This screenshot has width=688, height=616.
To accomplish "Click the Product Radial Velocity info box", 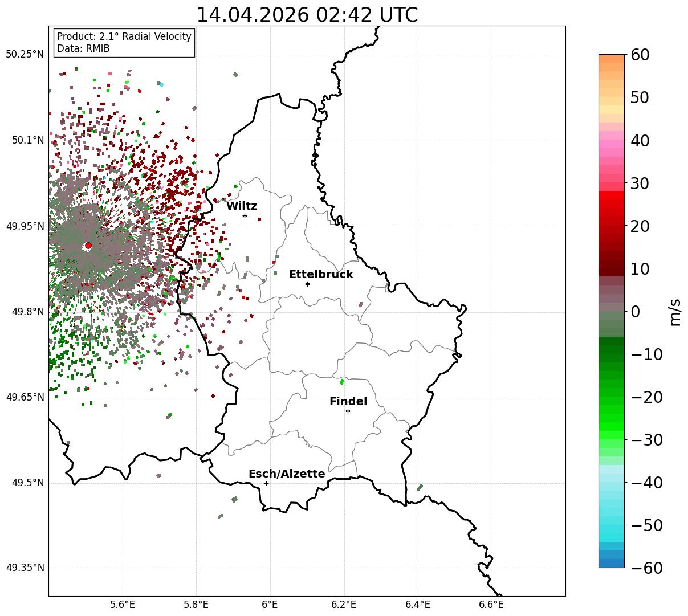I will point(124,43).
